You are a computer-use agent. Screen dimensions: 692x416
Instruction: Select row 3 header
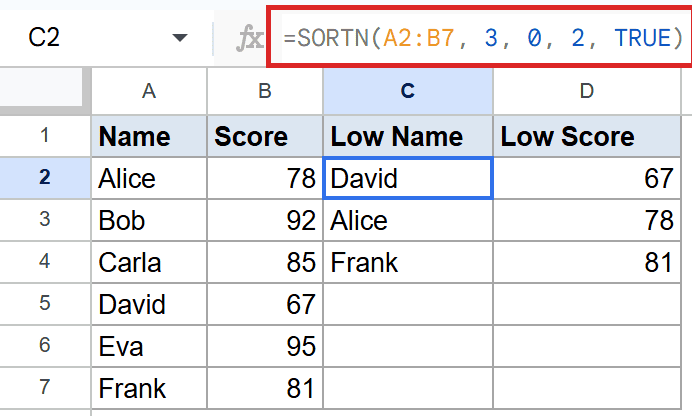(45, 220)
